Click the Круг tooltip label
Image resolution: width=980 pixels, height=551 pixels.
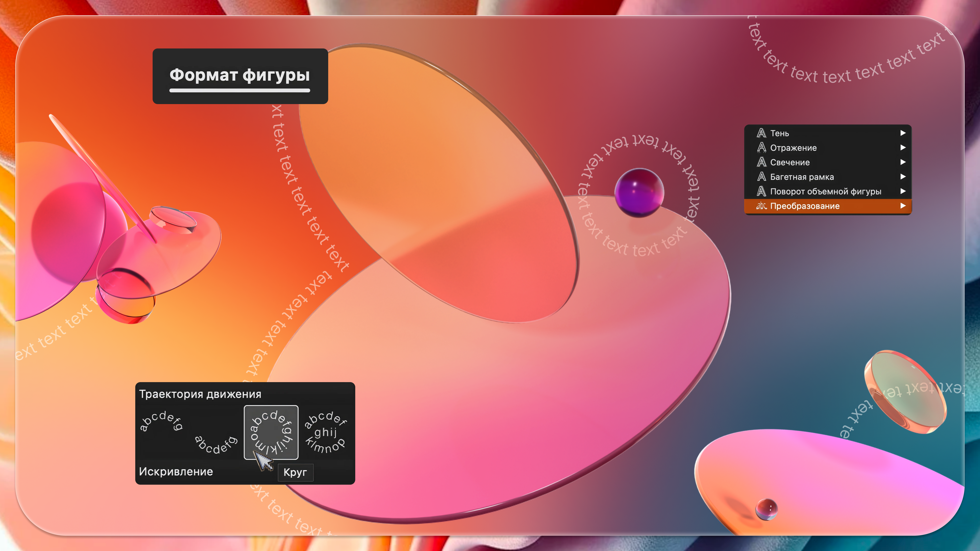click(295, 472)
